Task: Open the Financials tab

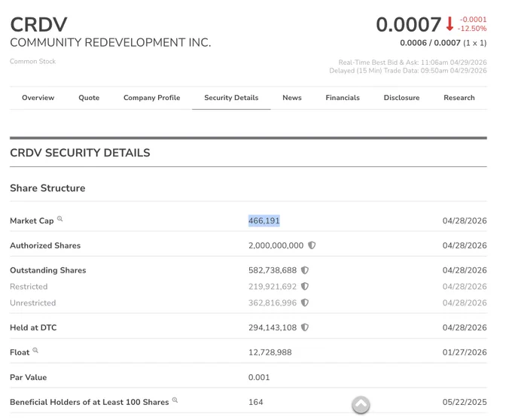Action: pyautogui.click(x=343, y=98)
